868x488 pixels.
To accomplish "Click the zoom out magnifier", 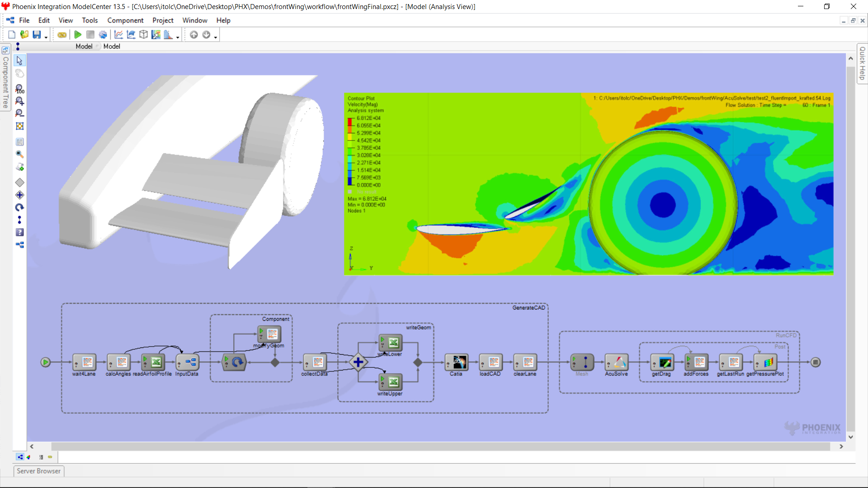I will [19, 113].
